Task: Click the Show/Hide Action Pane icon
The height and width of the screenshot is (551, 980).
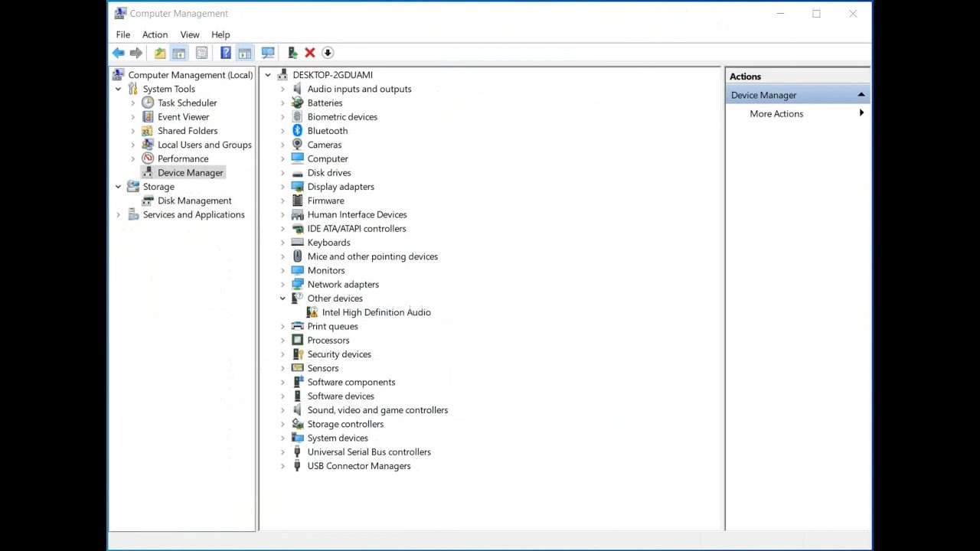Action: (x=244, y=53)
